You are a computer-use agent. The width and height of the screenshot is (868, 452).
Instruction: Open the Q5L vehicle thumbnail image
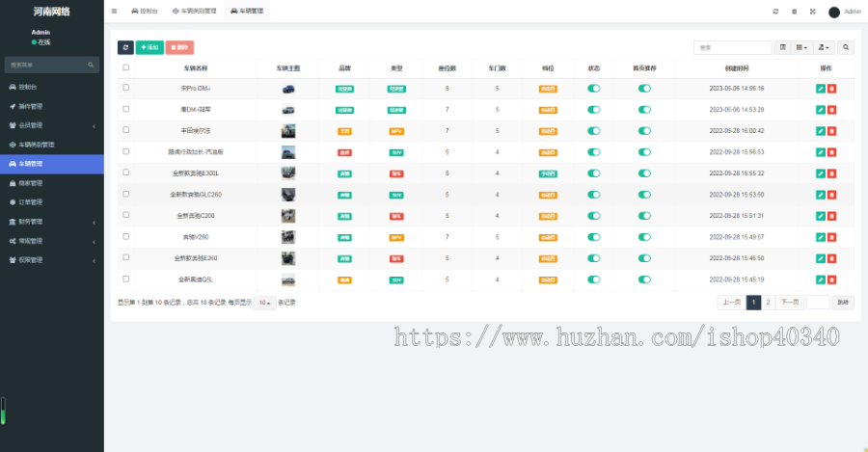[288, 279]
